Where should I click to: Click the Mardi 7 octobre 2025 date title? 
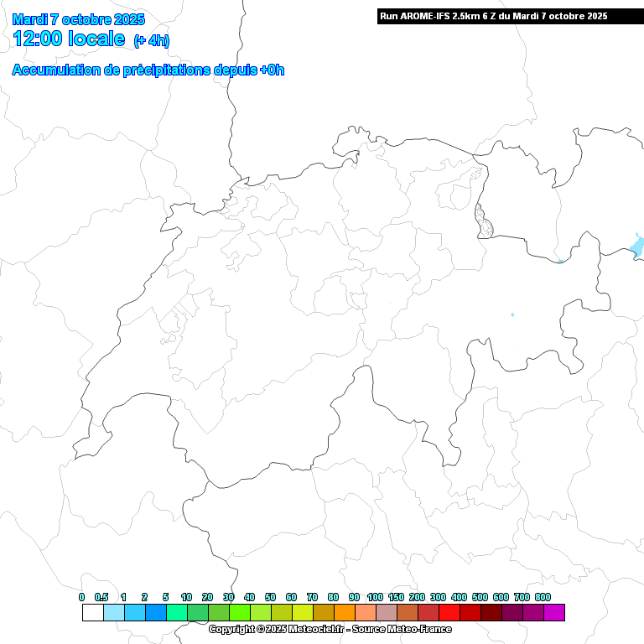pos(79,19)
